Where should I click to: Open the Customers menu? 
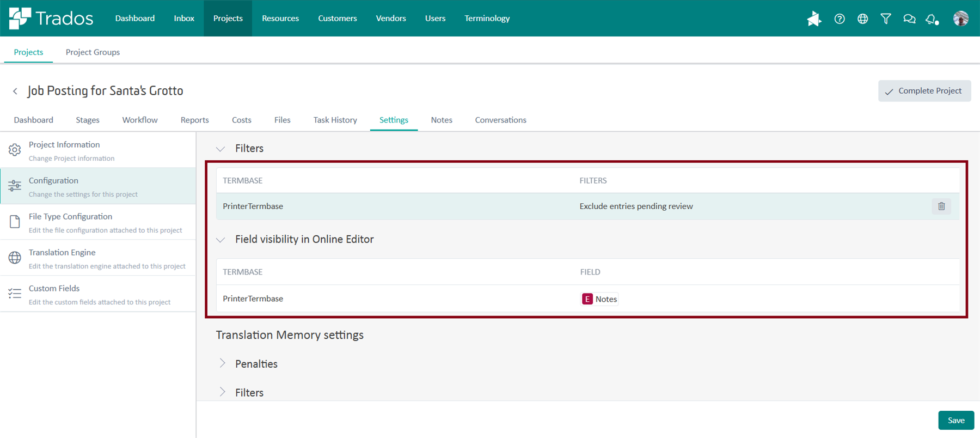click(338, 18)
